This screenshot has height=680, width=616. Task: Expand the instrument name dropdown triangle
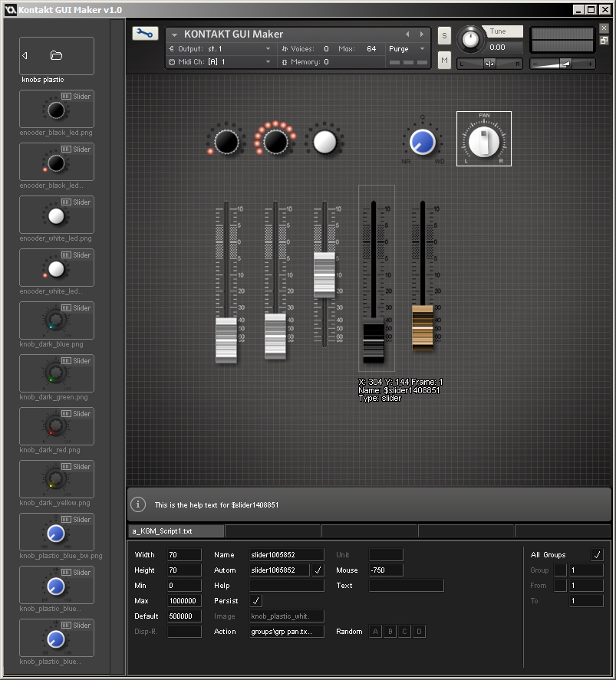(x=174, y=34)
